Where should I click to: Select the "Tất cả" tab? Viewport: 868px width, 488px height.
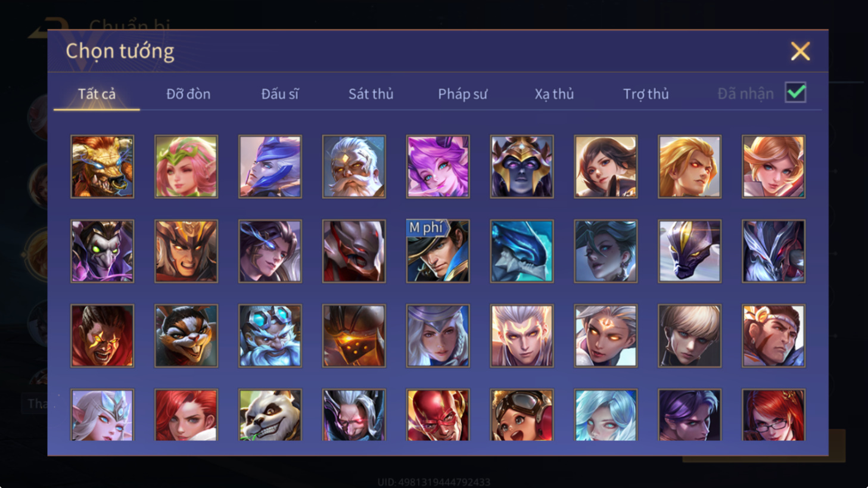[97, 94]
